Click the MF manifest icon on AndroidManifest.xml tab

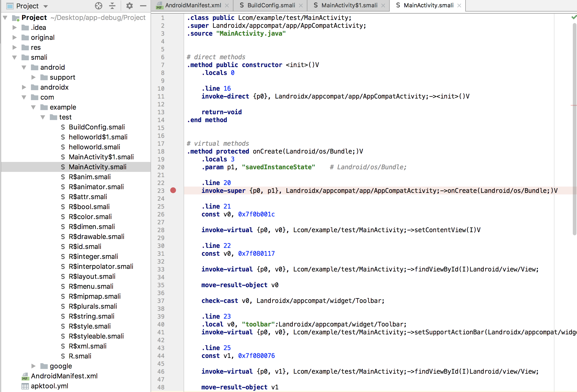pos(159,5)
